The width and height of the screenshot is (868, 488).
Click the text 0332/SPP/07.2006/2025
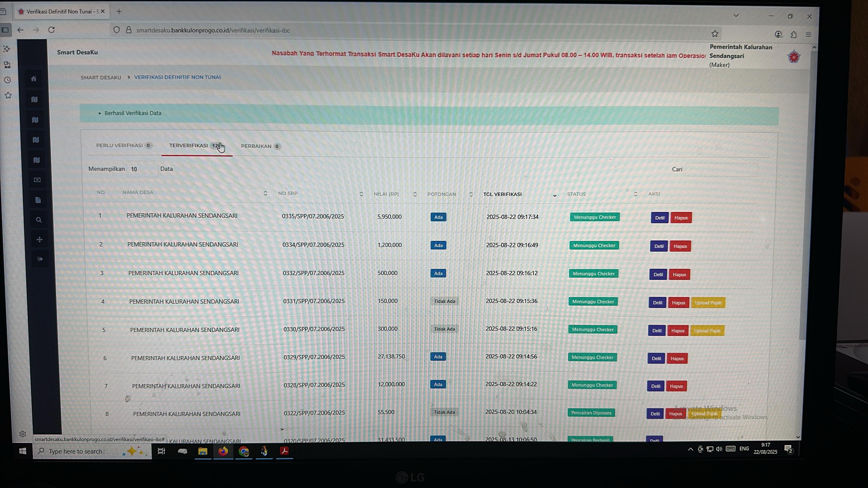point(314,273)
